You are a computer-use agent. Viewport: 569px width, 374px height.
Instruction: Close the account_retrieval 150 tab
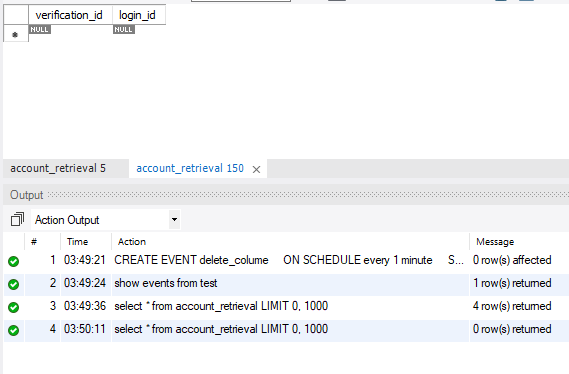pyautogui.click(x=256, y=169)
